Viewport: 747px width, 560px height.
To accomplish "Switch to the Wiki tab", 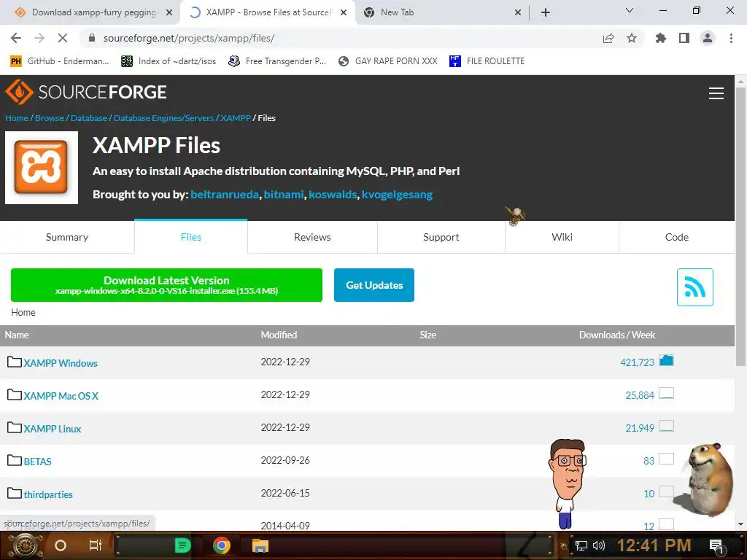I will coord(562,237).
